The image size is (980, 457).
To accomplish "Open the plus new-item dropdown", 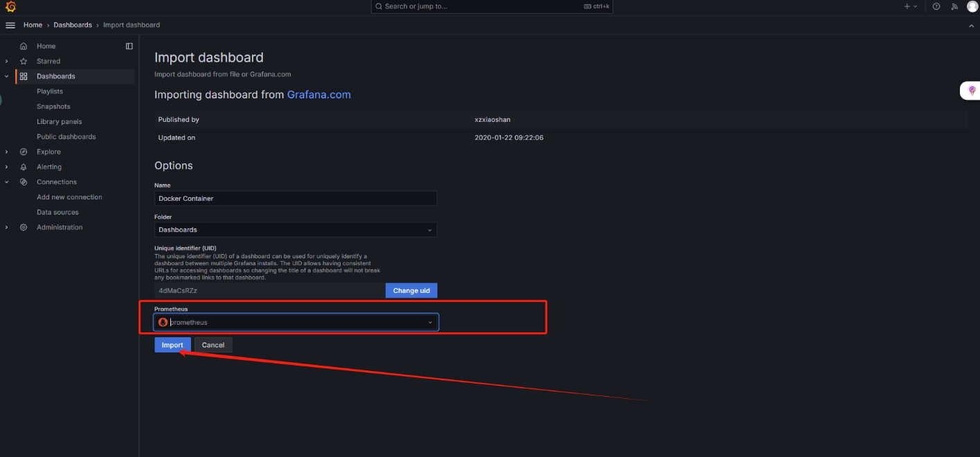I will point(910,6).
